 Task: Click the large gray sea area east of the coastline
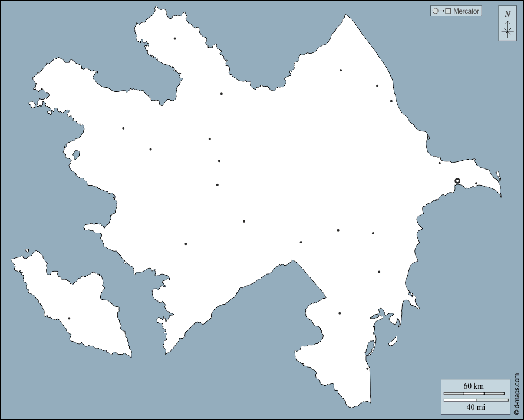tap(472, 265)
